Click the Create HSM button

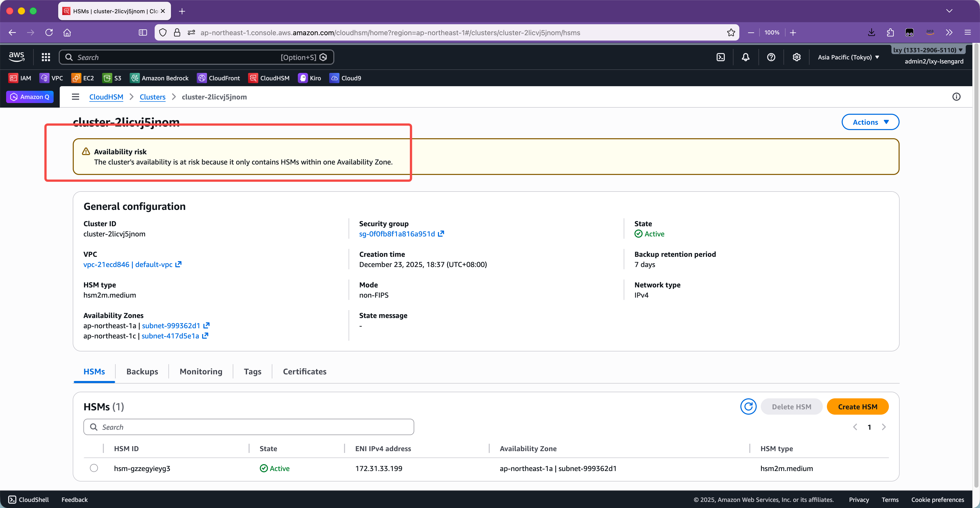point(857,407)
